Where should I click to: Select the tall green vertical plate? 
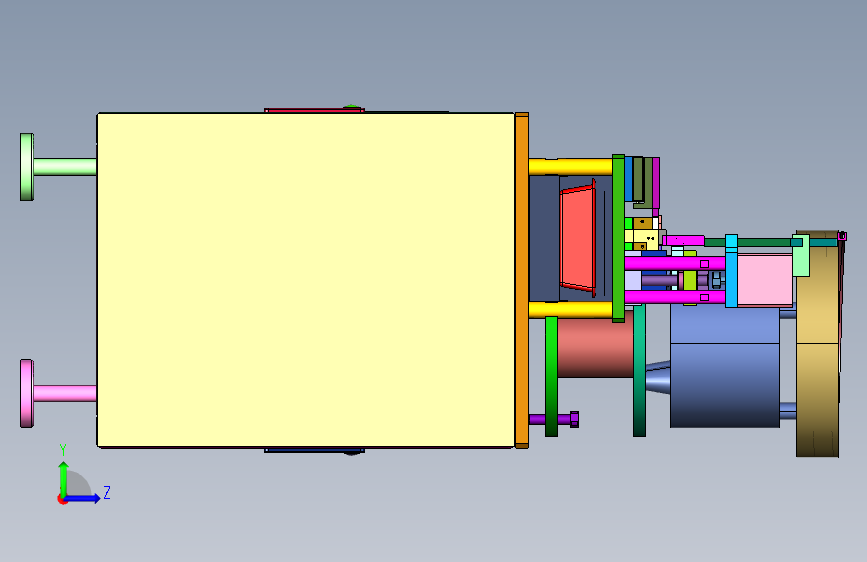point(618,238)
